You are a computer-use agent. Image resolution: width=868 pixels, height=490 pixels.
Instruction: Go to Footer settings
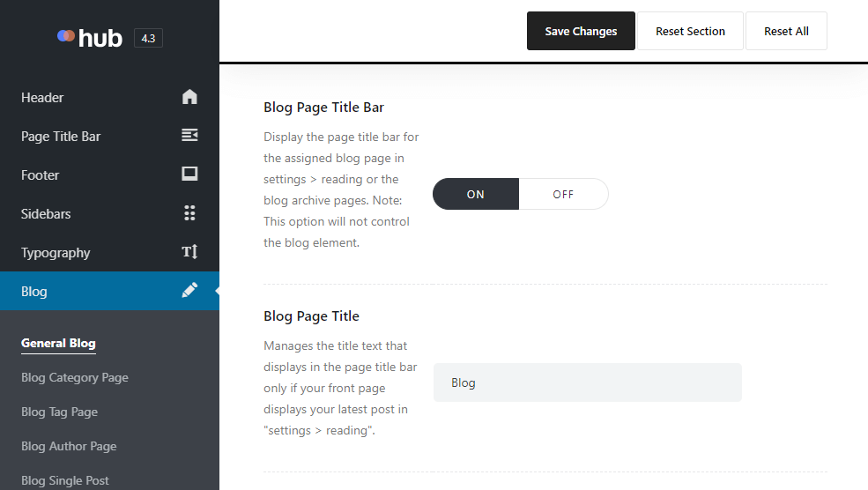(109, 175)
